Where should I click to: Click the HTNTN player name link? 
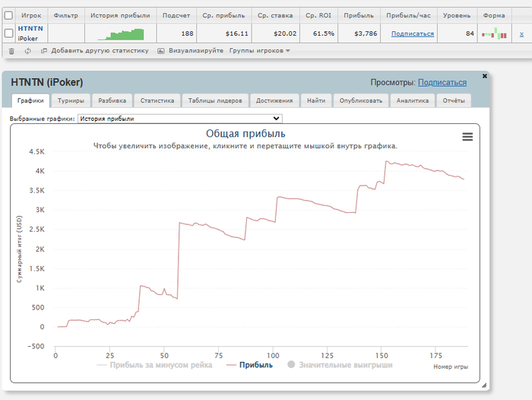30,29
